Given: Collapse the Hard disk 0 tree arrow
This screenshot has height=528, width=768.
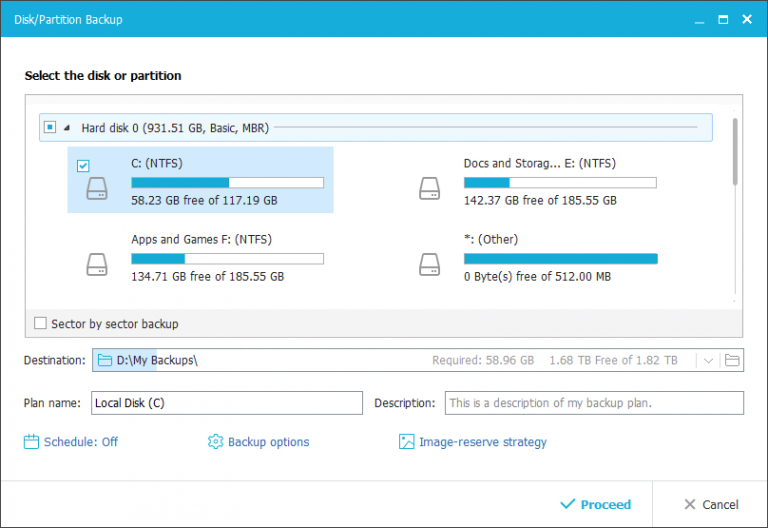Looking at the screenshot, I should (x=67, y=128).
